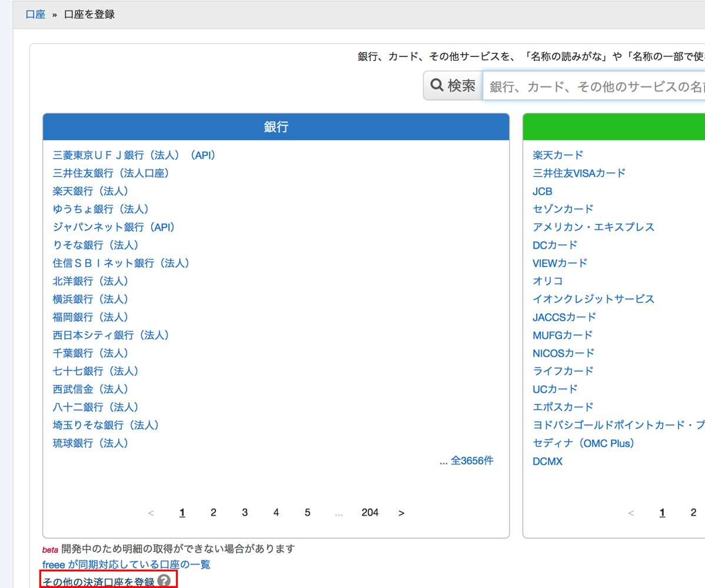Screen dimensions: 705x588
Task: Choose 埼玉りそな銀行（法人）
Action: [x=106, y=425]
